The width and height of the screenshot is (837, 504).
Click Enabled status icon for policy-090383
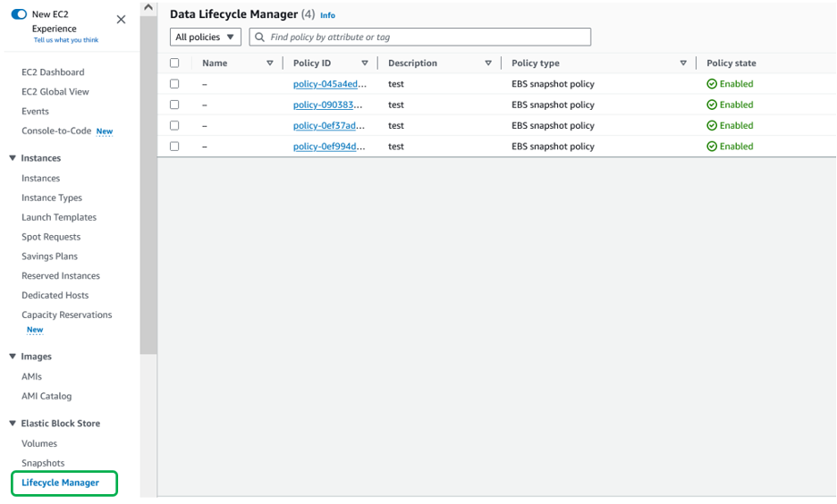tap(712, 105)
